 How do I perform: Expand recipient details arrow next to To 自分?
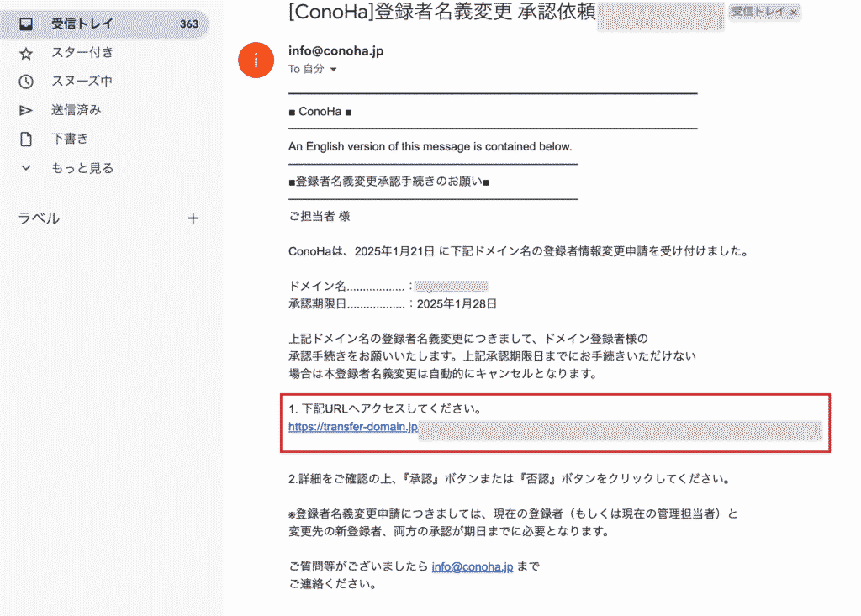tap(333, 70)
